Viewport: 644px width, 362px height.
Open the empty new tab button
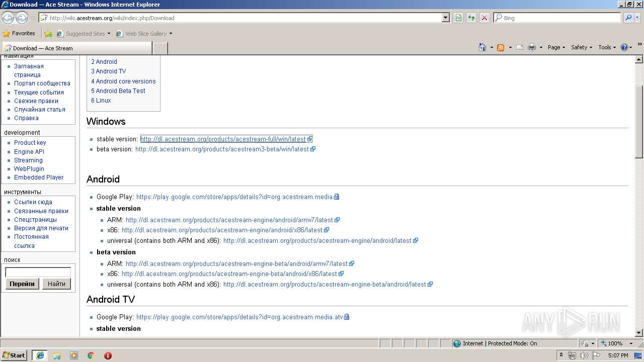coord(160,48)
